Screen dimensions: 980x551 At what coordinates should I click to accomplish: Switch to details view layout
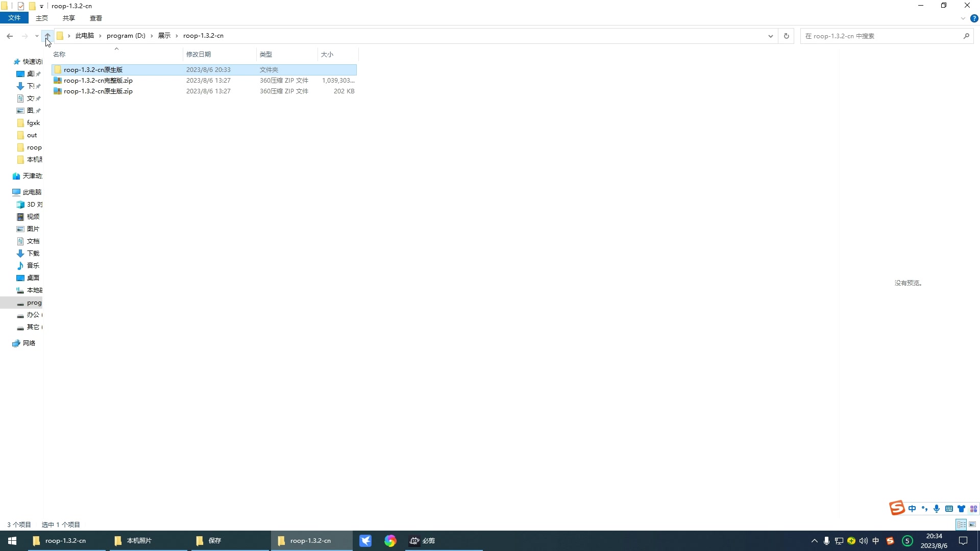(x=961, y=524)
